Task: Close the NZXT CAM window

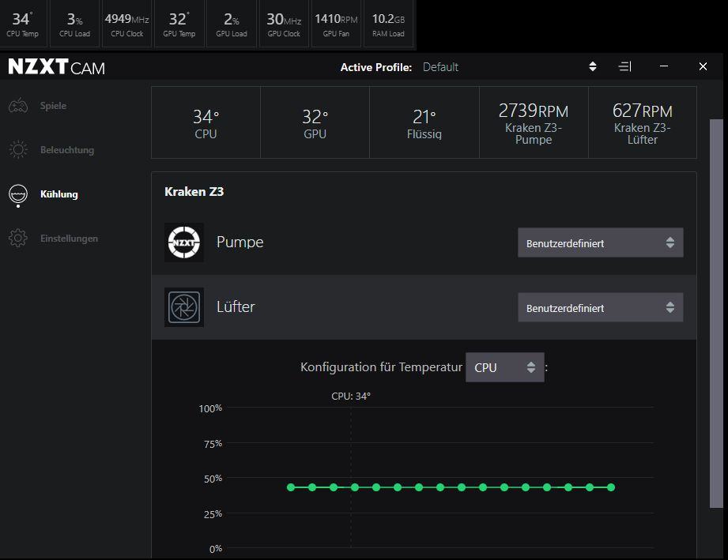Action: coord(703,66)
